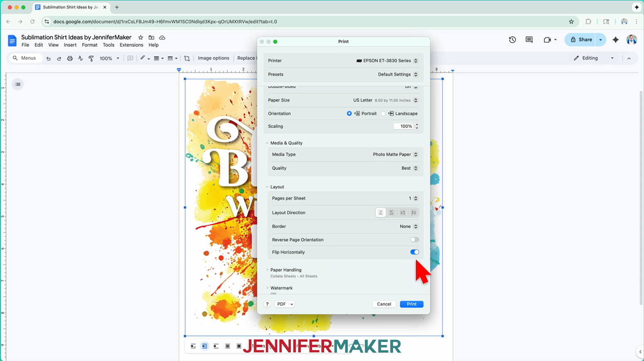Select the Wrap text image option
The height and width of the screenshot is (361, 644).
pos(205,346)
